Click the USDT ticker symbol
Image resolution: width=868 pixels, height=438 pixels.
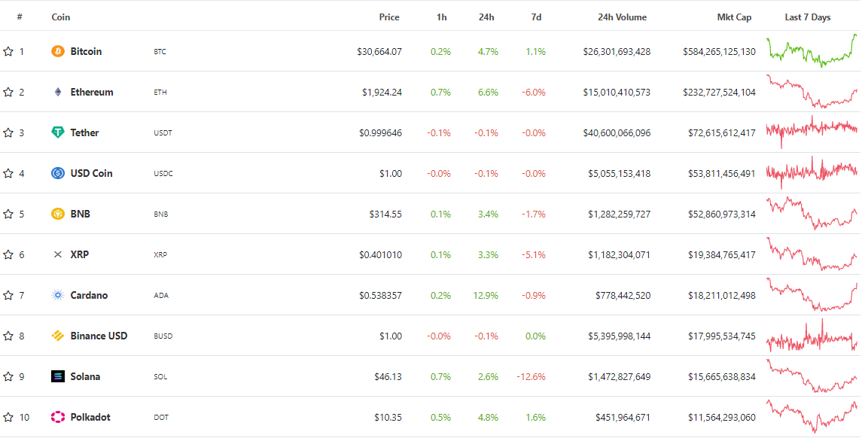163,133
